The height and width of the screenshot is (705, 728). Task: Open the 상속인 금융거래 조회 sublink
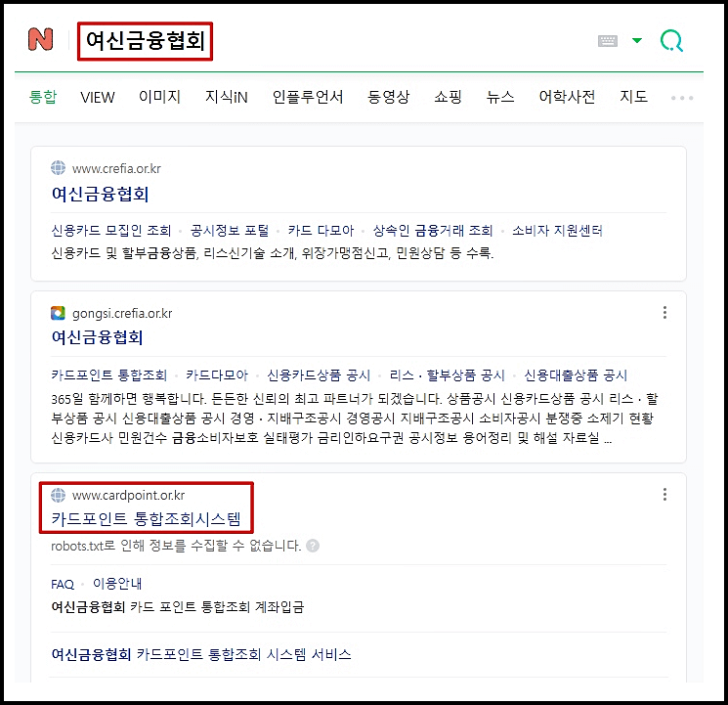433,231
